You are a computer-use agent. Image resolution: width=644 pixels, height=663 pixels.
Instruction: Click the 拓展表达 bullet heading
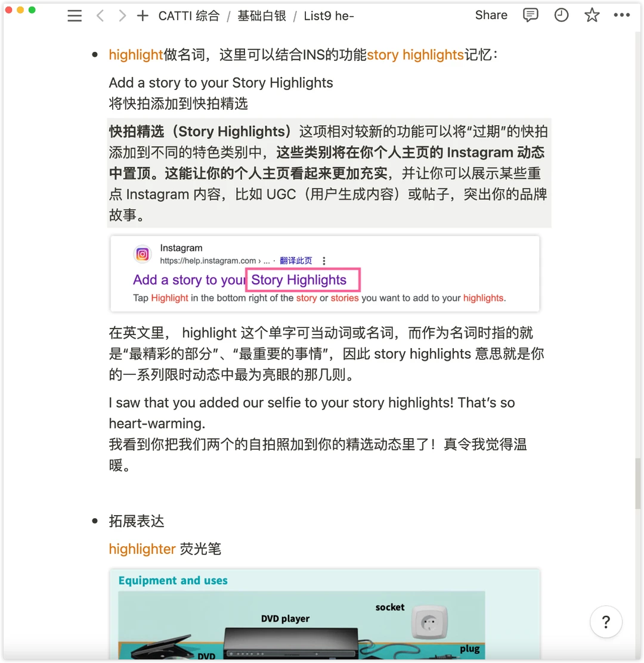click(x=137, y=521)
